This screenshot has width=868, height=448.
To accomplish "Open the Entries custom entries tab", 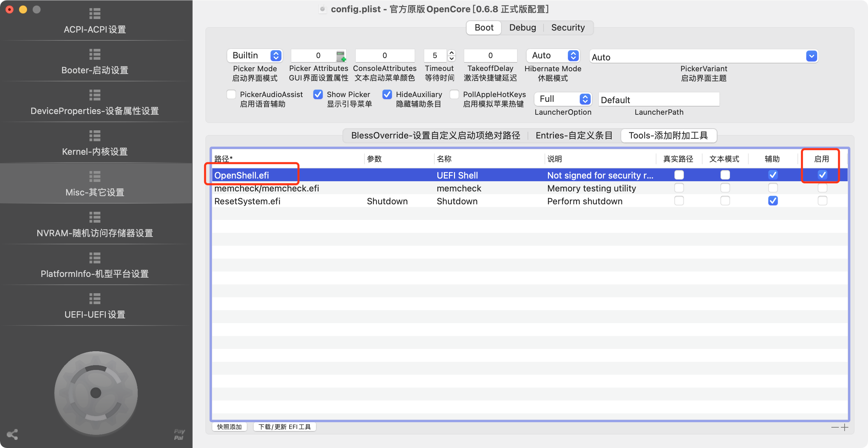I will (574, 135).
